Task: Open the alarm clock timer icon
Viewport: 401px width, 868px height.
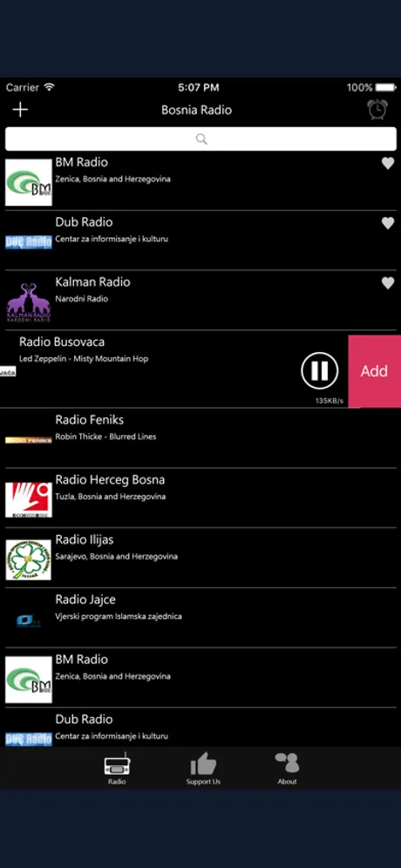Action: point(377,110)
